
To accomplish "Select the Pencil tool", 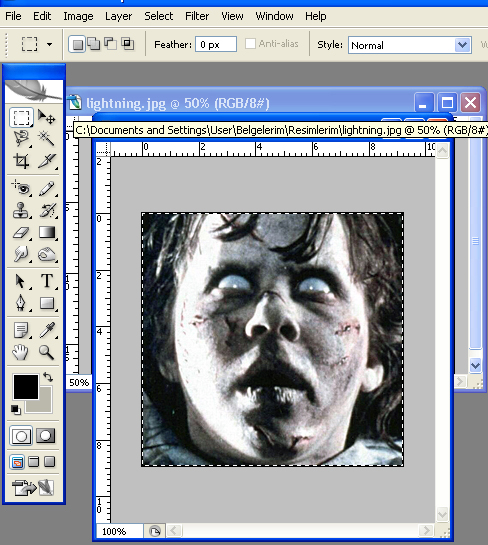I will click(47, 188).
